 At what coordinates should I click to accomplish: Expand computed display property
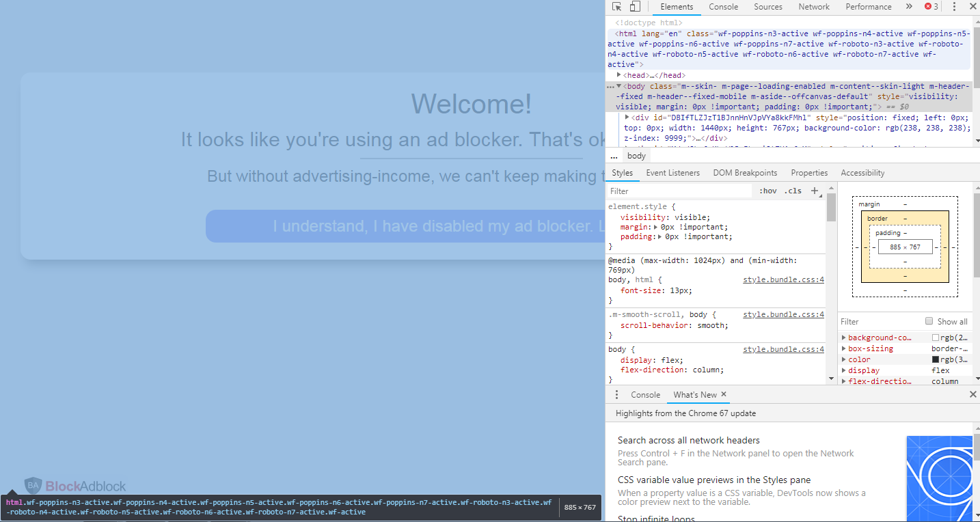point(844,370)
